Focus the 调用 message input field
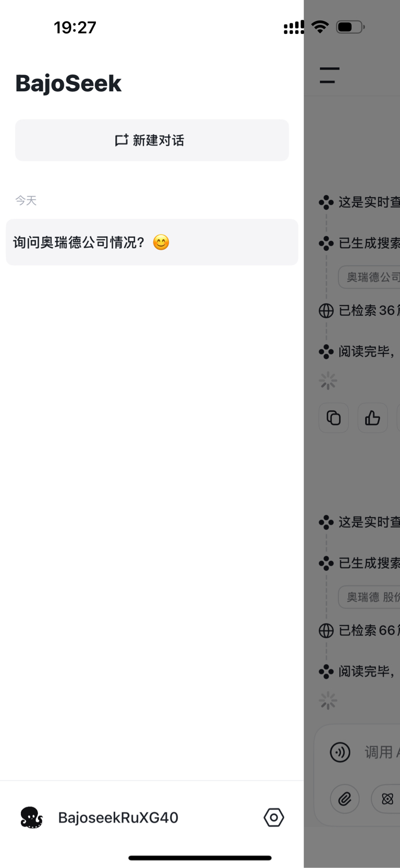400x868 pixels. [x=381, y=752]
